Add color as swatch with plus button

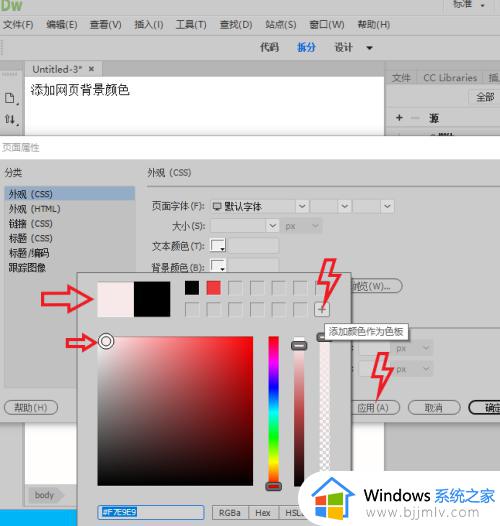[321, 309]
